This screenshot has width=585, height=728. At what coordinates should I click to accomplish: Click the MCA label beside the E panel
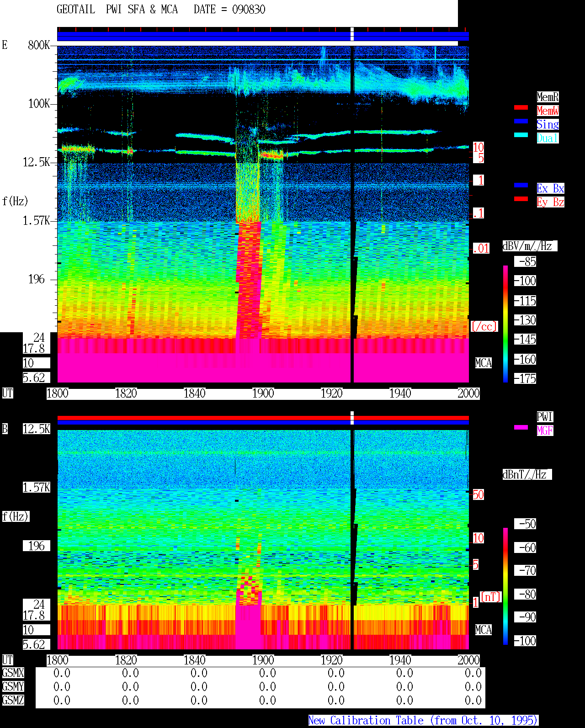point(484,363)
